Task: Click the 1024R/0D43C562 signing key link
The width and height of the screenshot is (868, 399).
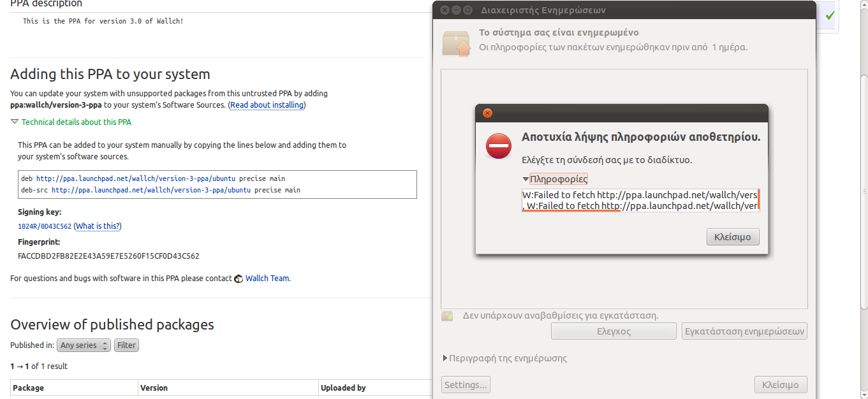Action: [45, 226]
